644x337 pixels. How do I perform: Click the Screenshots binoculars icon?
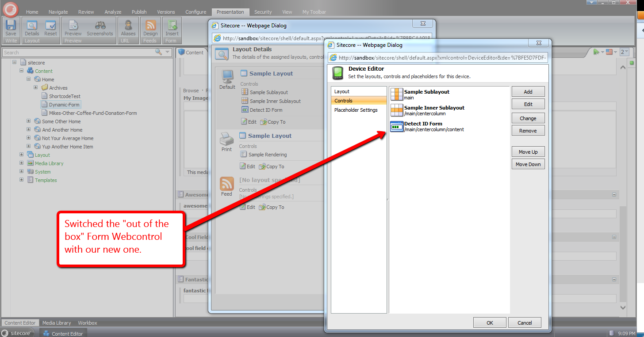click(100, 26)
